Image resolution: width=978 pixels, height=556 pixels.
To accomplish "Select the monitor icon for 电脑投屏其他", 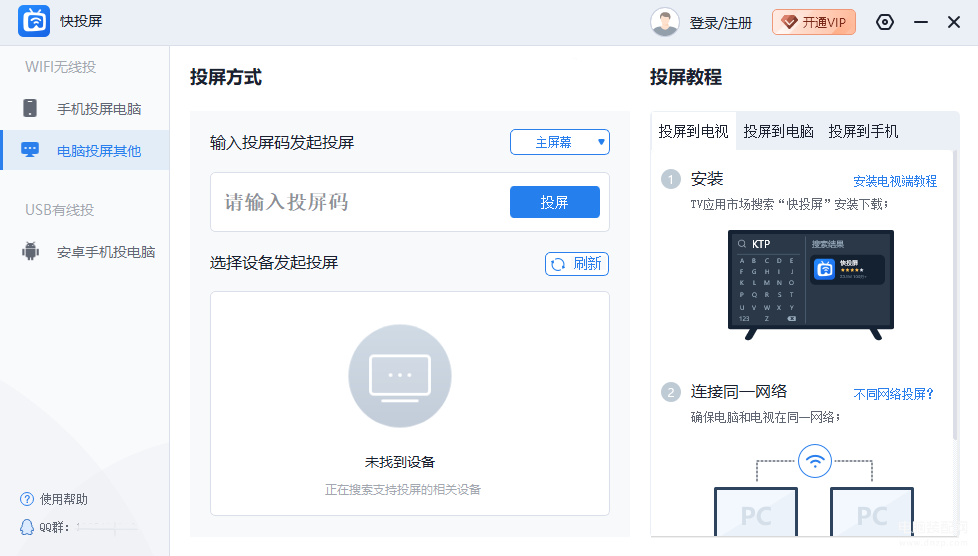I will 29,150.
